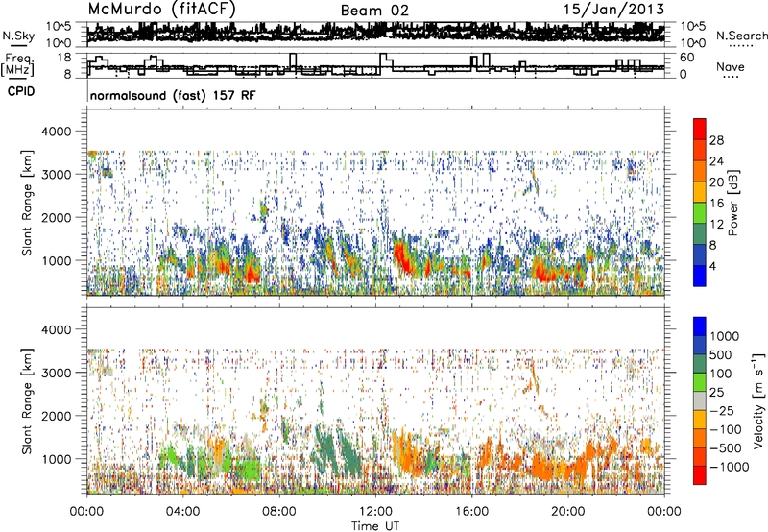Click the N.Sky legend label
This screenshot has width=768, height=532.
[x=18, y=36]
